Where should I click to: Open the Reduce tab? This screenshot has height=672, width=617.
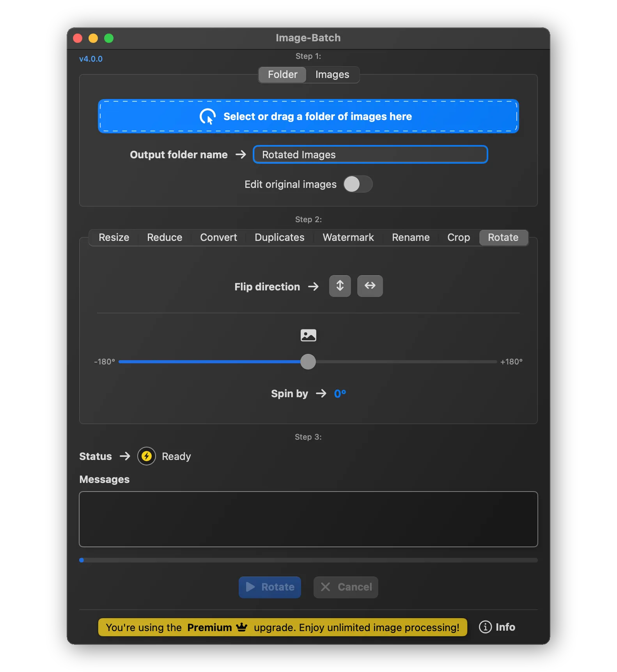[165, 237]
